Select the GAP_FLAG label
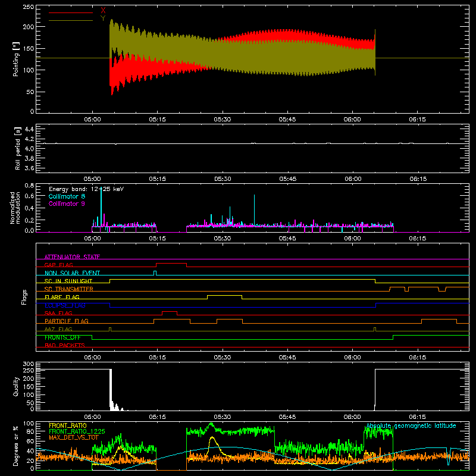The width and height of the screenshot is (476, 476). coord(58,265)
